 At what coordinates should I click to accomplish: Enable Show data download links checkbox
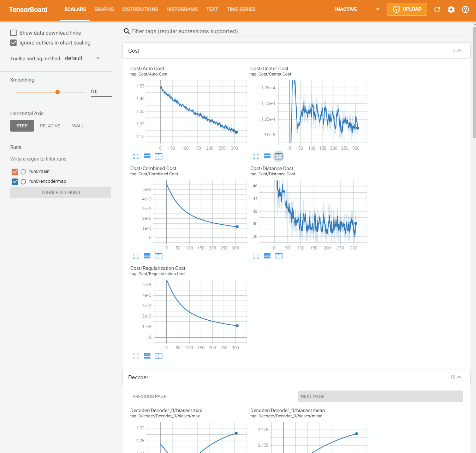pos(13,33)
